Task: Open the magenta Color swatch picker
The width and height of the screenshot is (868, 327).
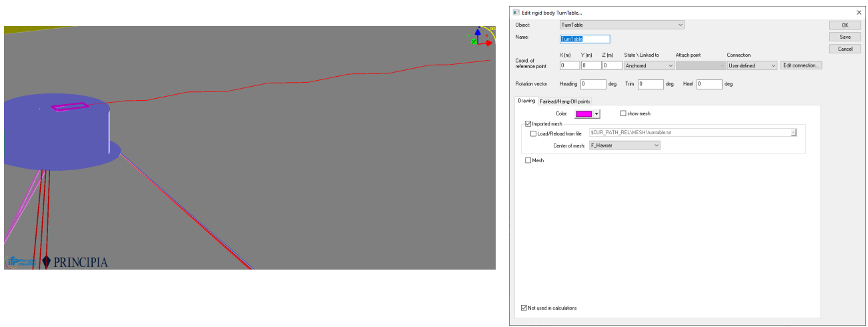Action: (x=588, y=114)
